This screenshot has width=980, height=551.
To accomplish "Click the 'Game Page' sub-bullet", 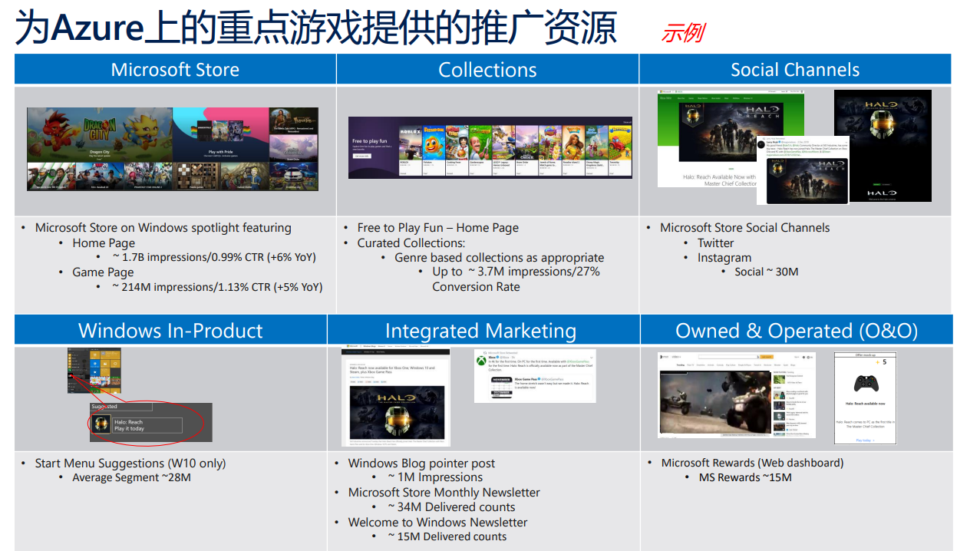I will (103, 272).
